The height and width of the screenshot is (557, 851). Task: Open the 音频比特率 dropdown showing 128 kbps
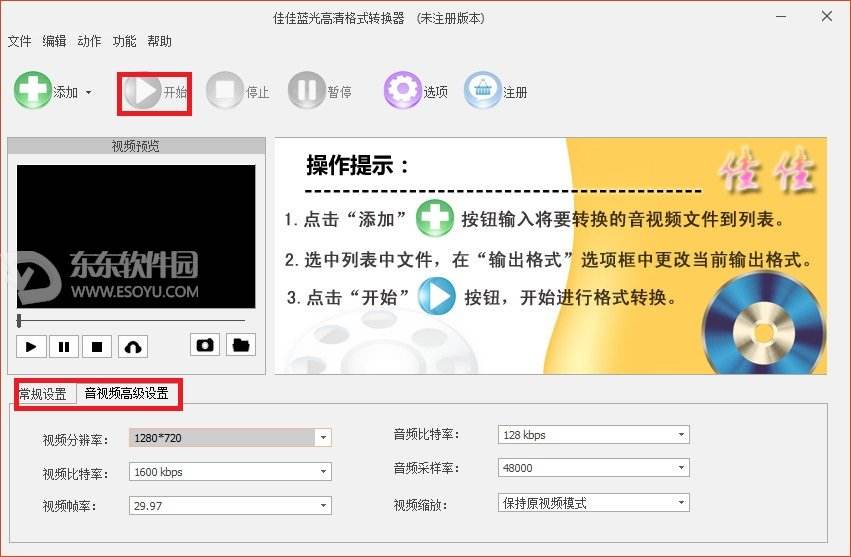pyautogui.click(x=594, y=434)
